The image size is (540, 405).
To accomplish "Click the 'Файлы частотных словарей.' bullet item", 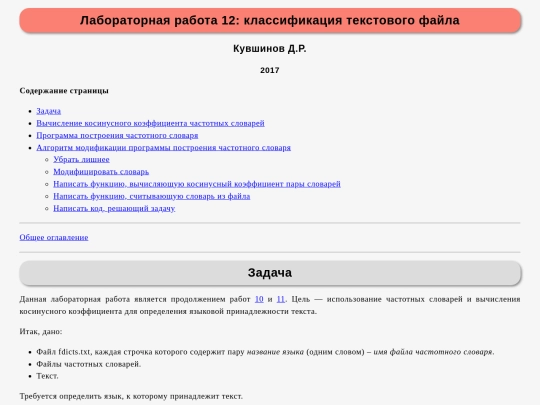I will pyautogui.click(x=89, y=364).
